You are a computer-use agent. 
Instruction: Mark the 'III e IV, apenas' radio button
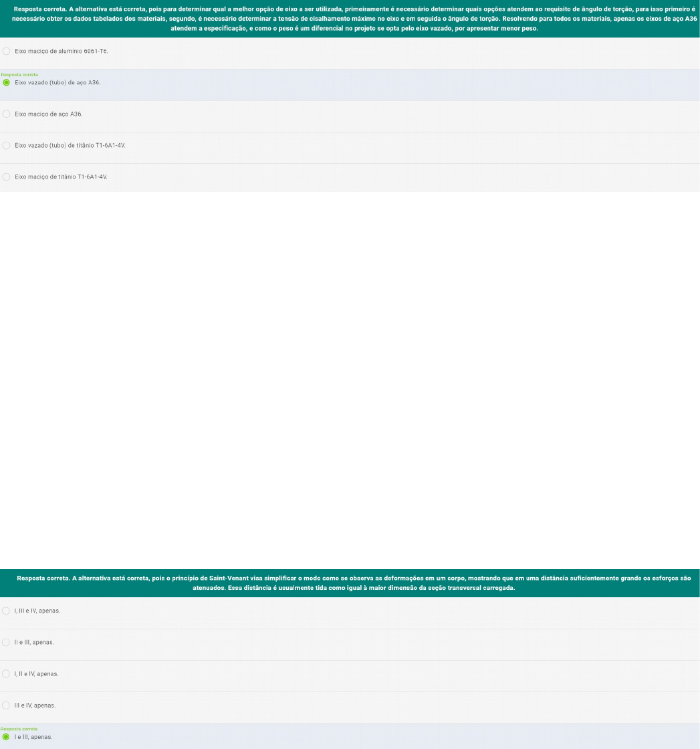(x=7, y=705)
